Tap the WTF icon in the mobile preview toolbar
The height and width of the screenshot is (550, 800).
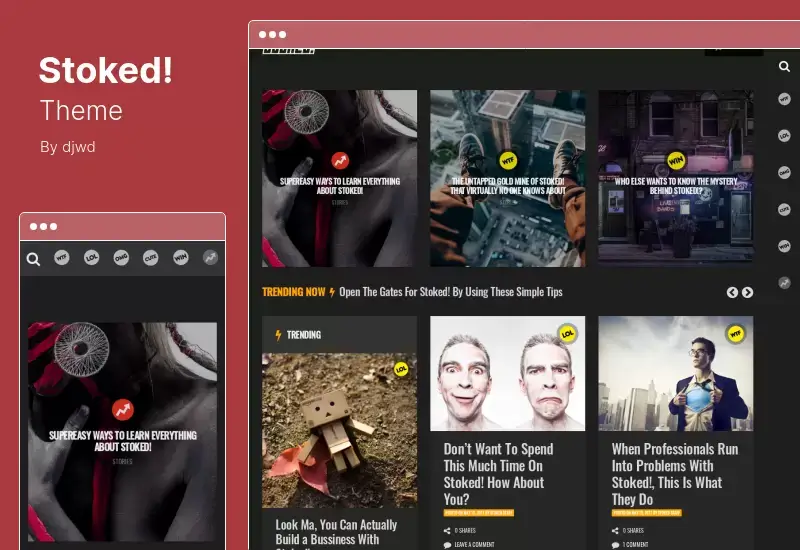(x=62, y=258)
